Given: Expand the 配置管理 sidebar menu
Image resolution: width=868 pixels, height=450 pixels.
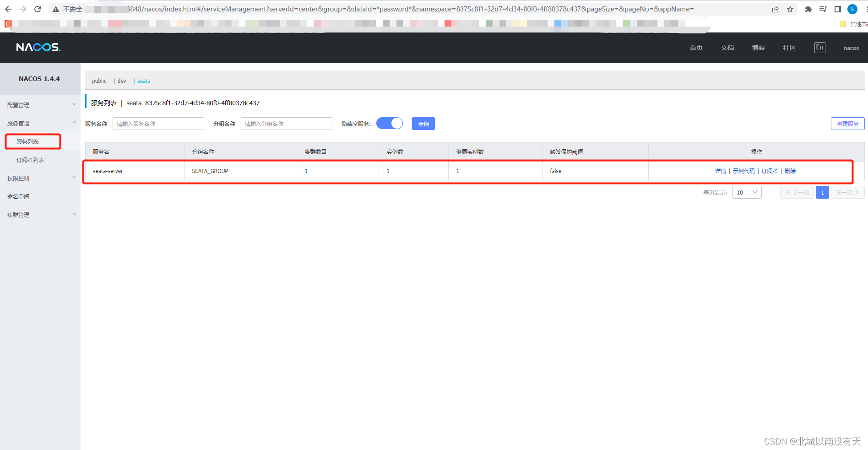Looking at the screenshot, I should 40,105.
